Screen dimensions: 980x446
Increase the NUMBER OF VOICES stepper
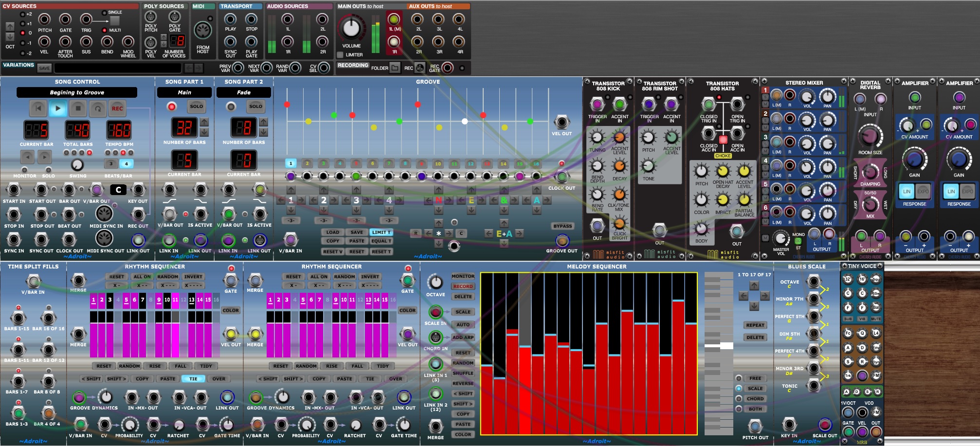click(x=164, y=37)
